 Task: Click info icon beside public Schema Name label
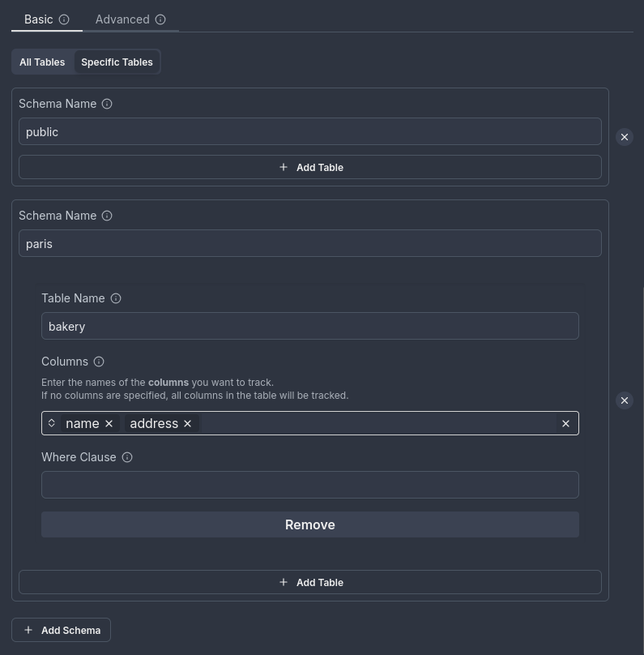pyautogui.click(x=107, y=104)
